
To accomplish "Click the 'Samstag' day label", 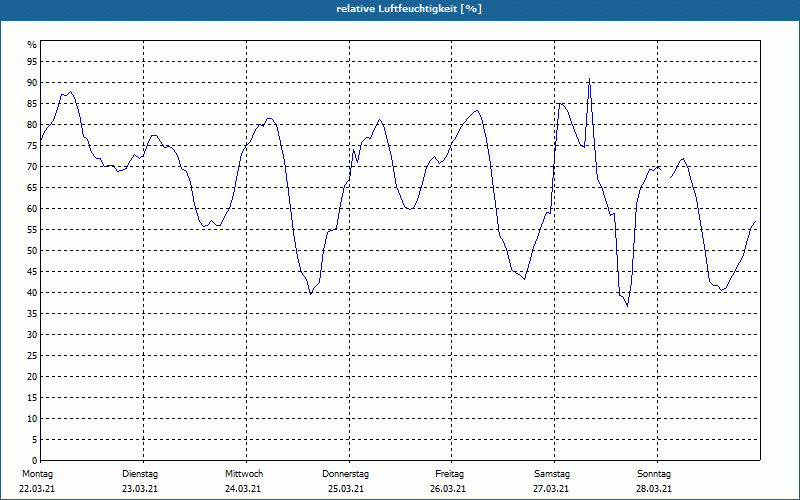I will pyautogui.click(x=552, y=474).
